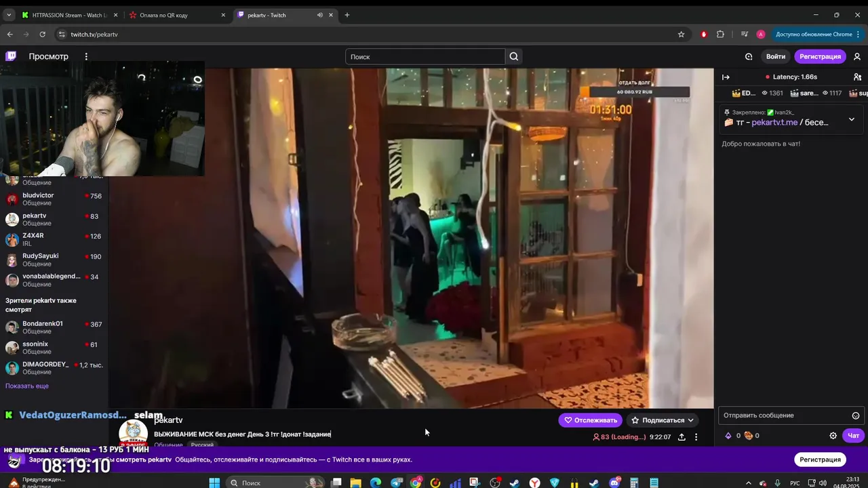Open the chat community users icon
868x488 pixels.
click(857, 77)
